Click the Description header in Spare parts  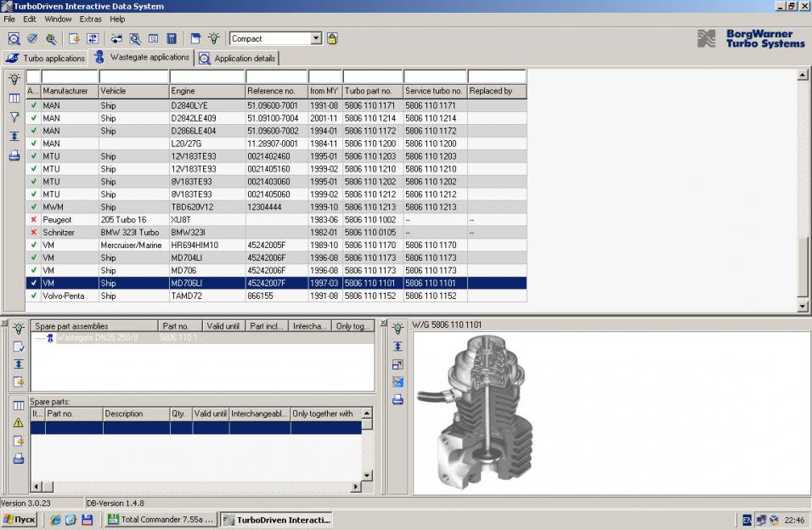coord(137,414)
